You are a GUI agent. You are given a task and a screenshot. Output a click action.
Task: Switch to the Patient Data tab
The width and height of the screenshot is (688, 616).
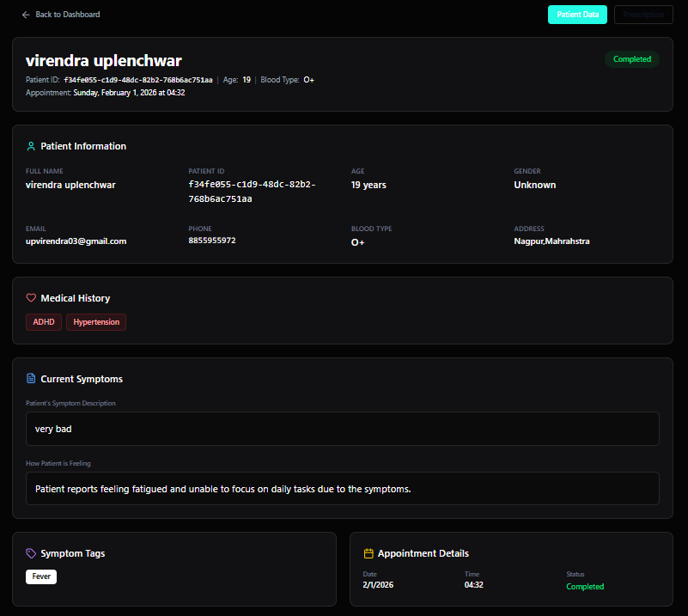pos(577,15)
